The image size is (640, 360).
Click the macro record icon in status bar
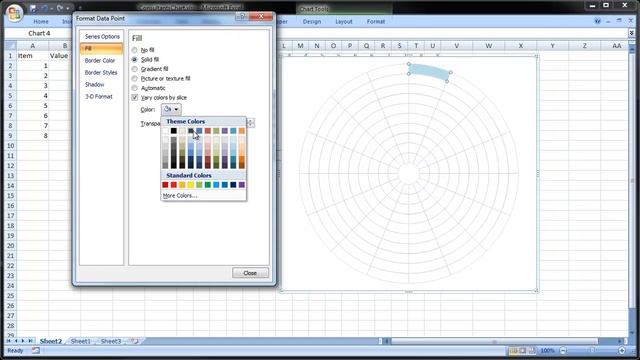36,350
